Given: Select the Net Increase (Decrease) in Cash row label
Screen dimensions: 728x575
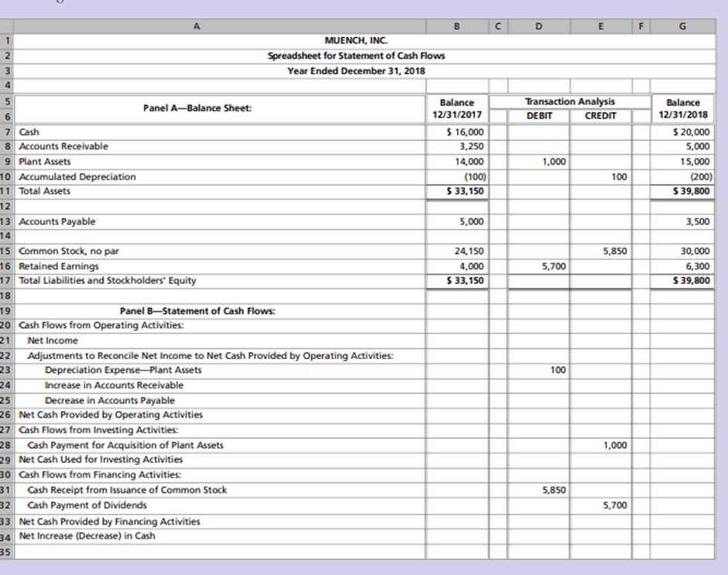Looking at the screenshot, I should 87,536.
